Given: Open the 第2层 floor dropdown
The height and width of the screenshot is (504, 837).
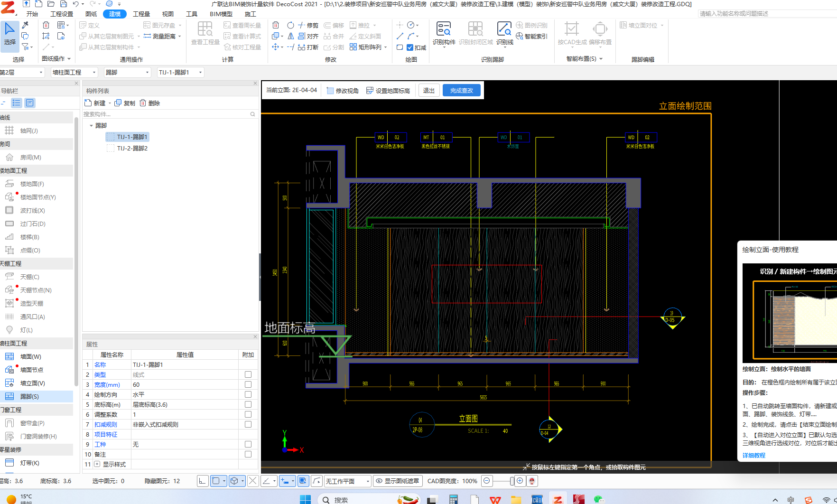Looking at the screenshot, I should (x=22, y=72).
